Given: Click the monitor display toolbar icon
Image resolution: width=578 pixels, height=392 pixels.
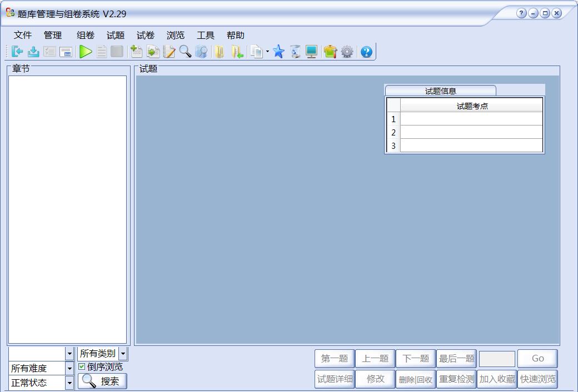Looking at the screenshot, I should click(x=311, y=52).
